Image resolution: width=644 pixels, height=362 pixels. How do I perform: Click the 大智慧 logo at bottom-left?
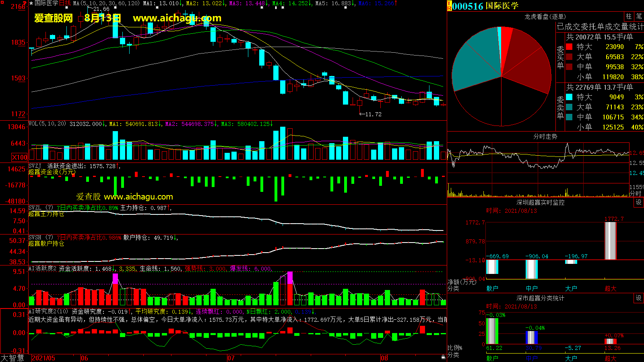12,358
